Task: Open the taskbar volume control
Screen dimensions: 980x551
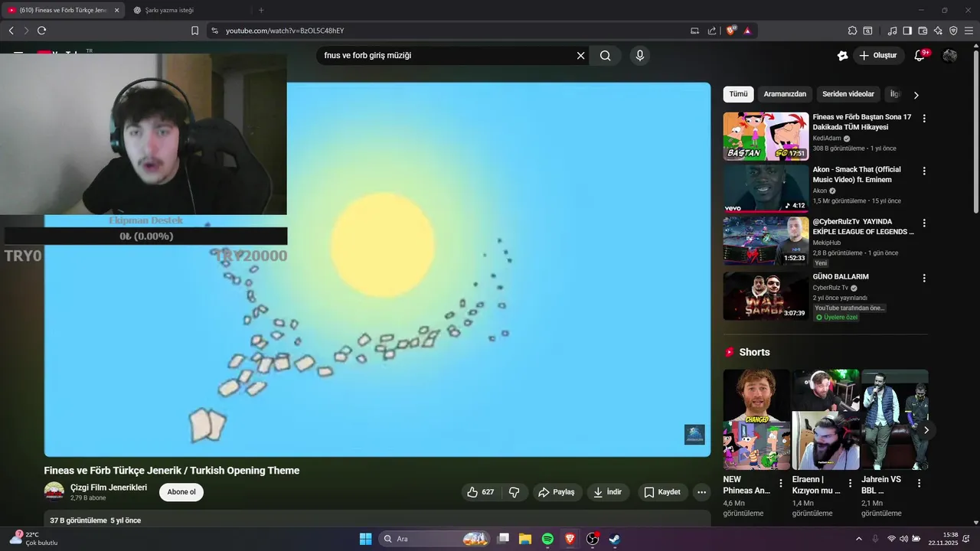Action: point(903,539)
